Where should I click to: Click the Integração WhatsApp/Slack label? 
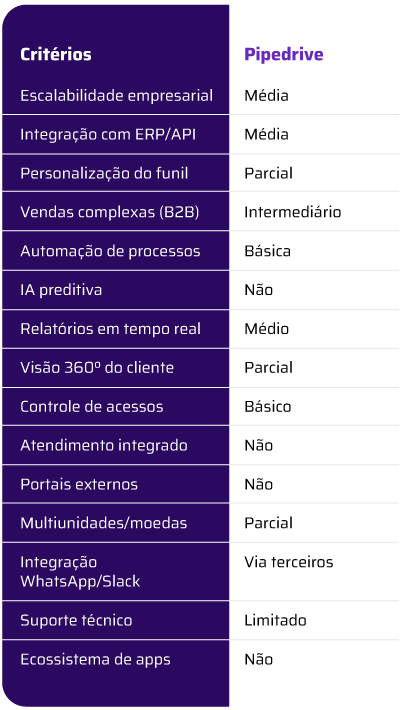click(x=80, y=572)
